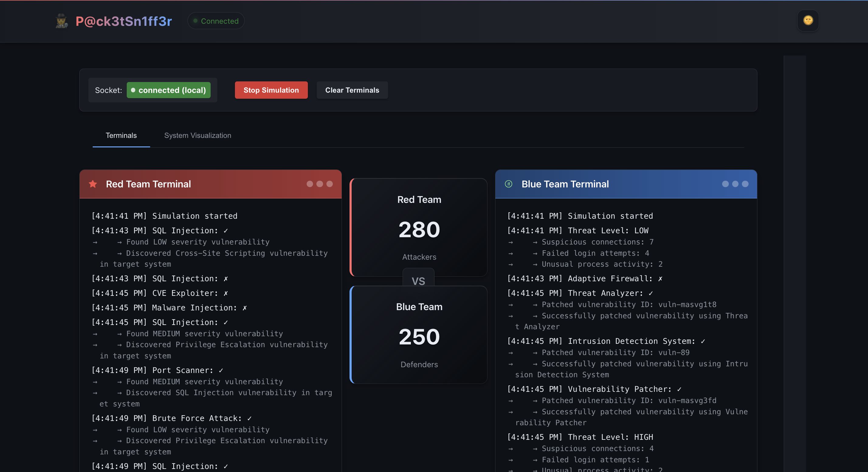Click middle dot in Red Team Terminal header
Viewport: 868px width, 472px height.
click(x=319, y=184)
